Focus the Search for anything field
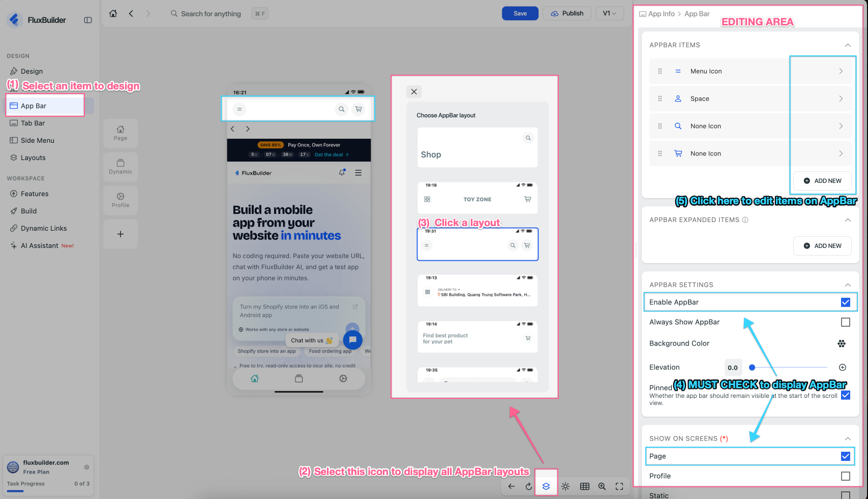 pos(211,14)
